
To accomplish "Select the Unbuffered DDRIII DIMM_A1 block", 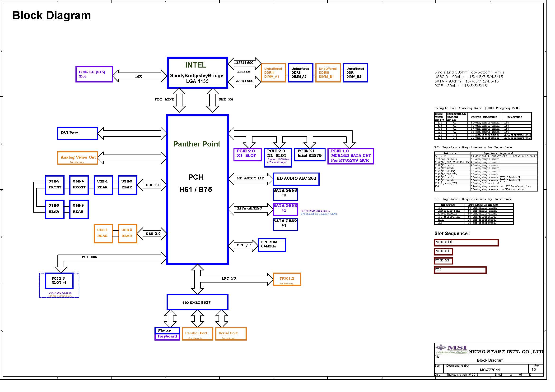I will tap(274, 73).
